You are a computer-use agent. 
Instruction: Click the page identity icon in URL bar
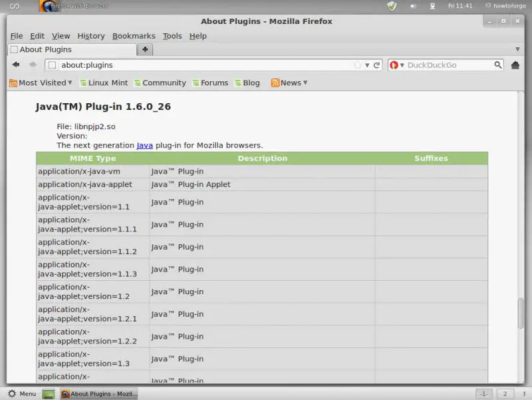(52, 65)
